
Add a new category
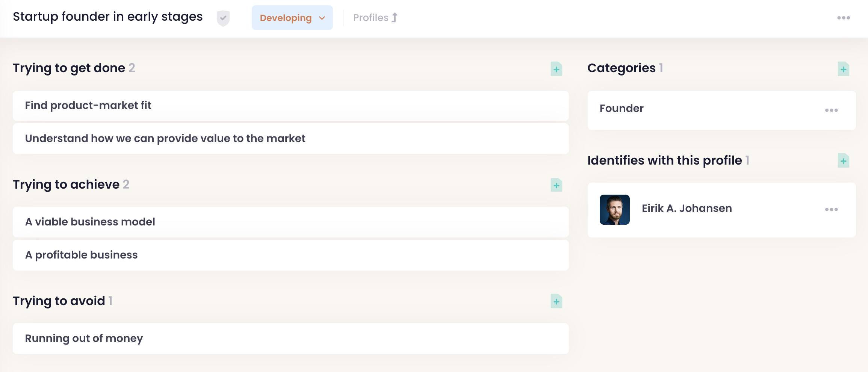843,69
